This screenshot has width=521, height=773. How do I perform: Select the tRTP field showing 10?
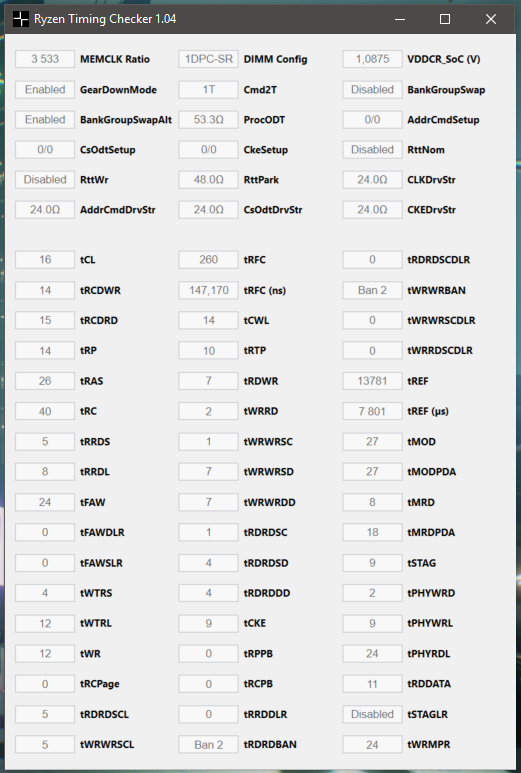[x=208, y=351]
